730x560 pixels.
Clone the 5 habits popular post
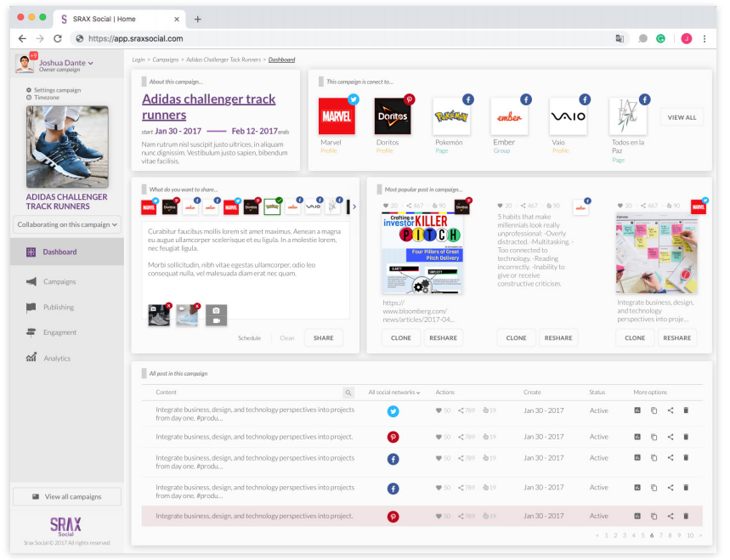coord(517,338)
